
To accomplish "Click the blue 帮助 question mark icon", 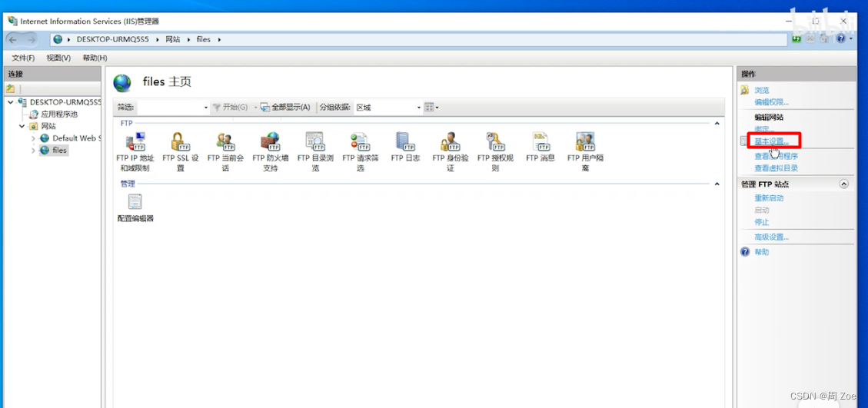I will coord(745,252).
